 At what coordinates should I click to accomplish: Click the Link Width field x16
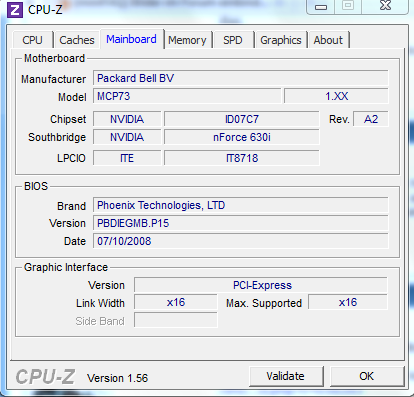(176, 302)
